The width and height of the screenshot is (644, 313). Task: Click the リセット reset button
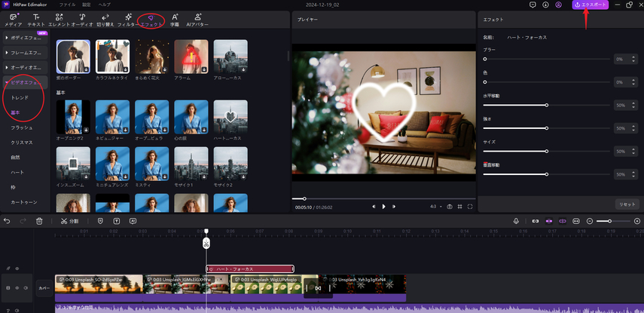click(x=626, y=204)
